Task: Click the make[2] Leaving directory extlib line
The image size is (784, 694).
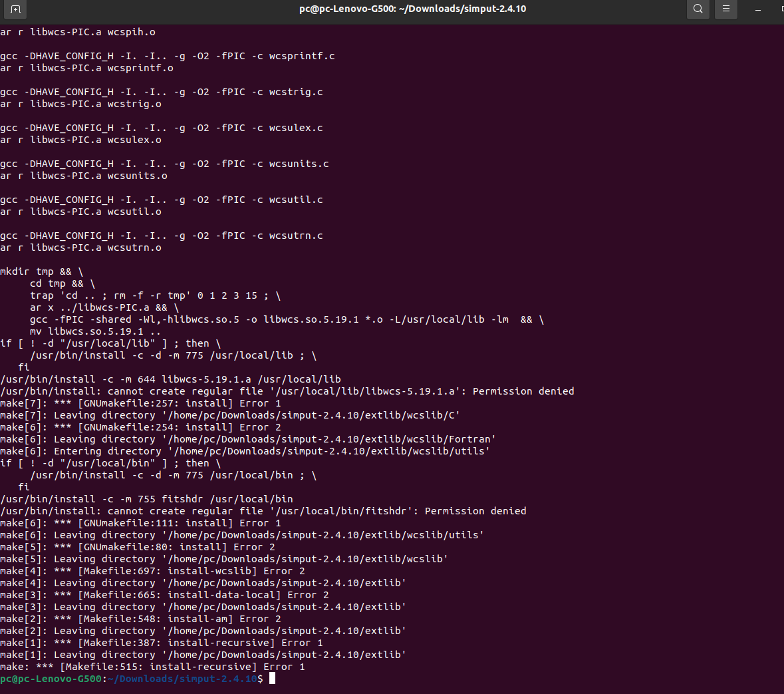Action: (x=203, y=631)
